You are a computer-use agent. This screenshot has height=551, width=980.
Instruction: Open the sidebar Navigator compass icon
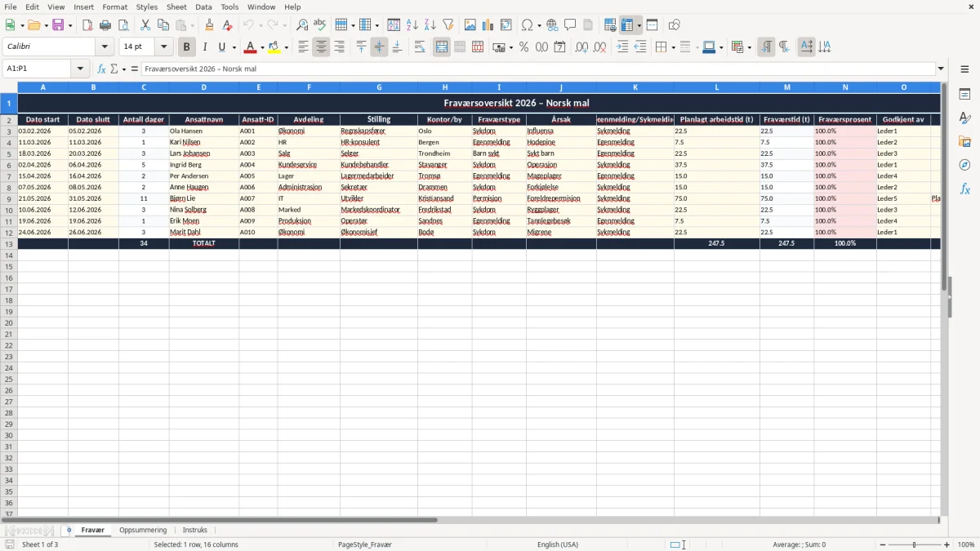tap(964, 165)
